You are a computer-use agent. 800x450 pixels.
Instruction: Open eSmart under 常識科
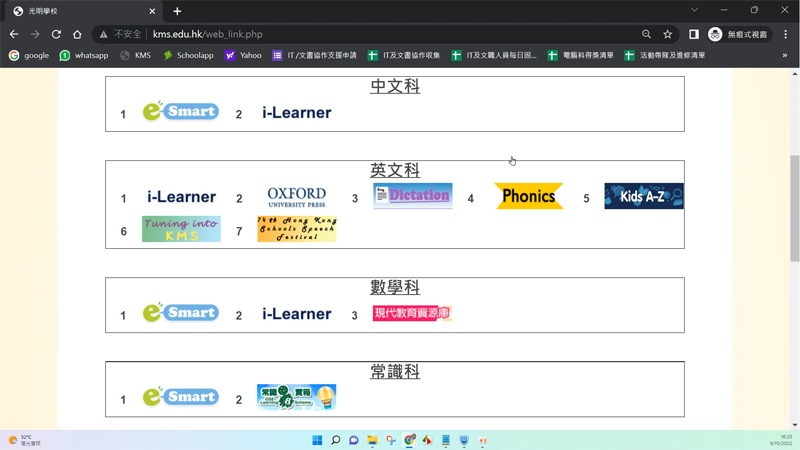click(x=181, y=396)
